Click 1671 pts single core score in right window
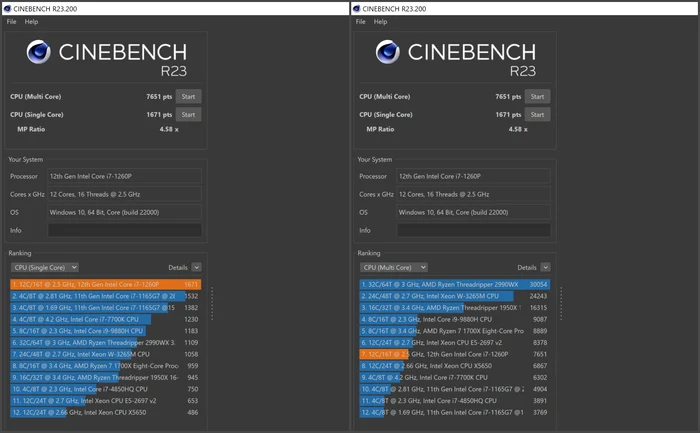This screenshot has width=700, height=433. pyautogui.click(x=508, y=115)
